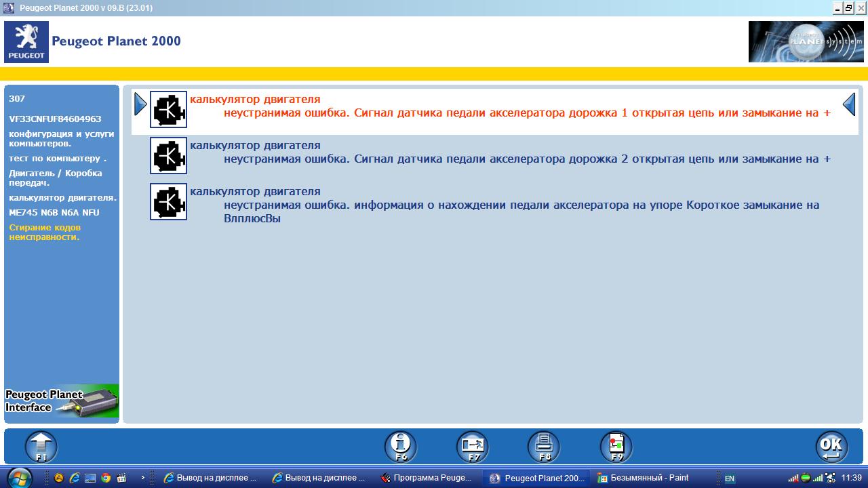
Task: Click the clapperboard quick launch icon
Action: click(x=121, y=478)
